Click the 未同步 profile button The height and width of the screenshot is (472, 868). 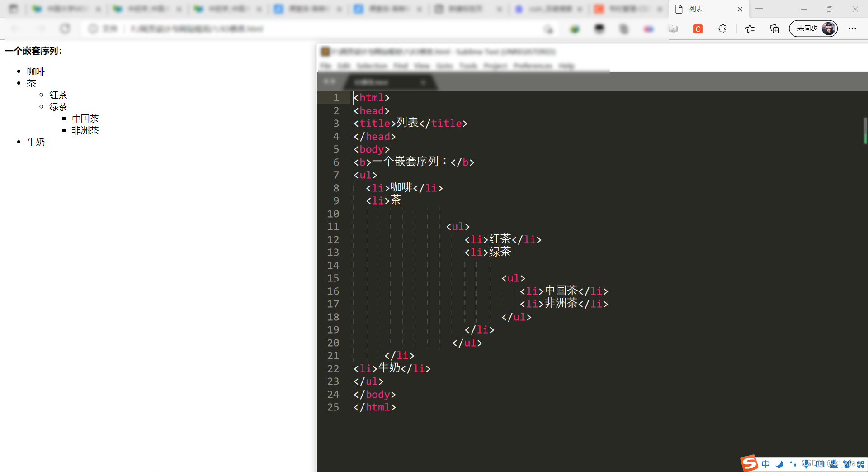[x=813, y=29]
